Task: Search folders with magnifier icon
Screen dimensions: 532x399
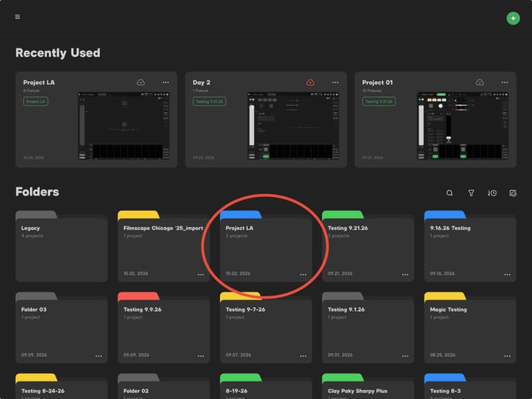Action: (x=449, y=193)
